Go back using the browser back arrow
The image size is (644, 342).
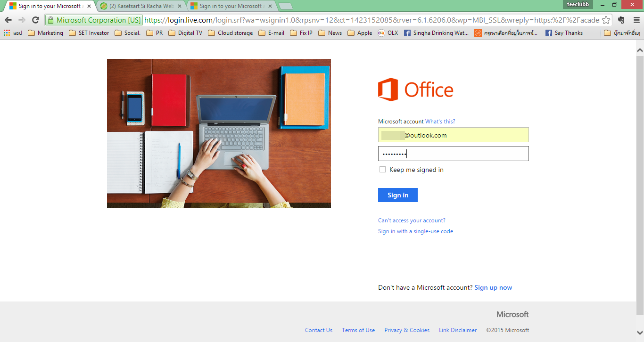point(8,20)
